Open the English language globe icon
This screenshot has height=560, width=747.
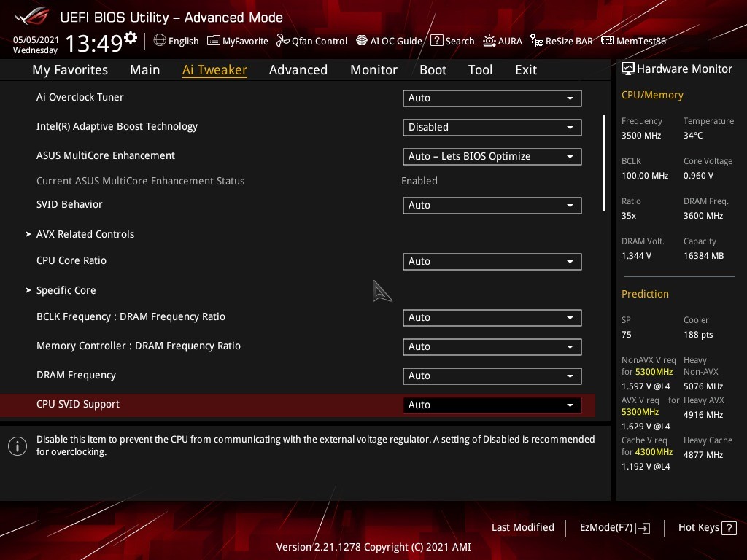pos(160,41)
